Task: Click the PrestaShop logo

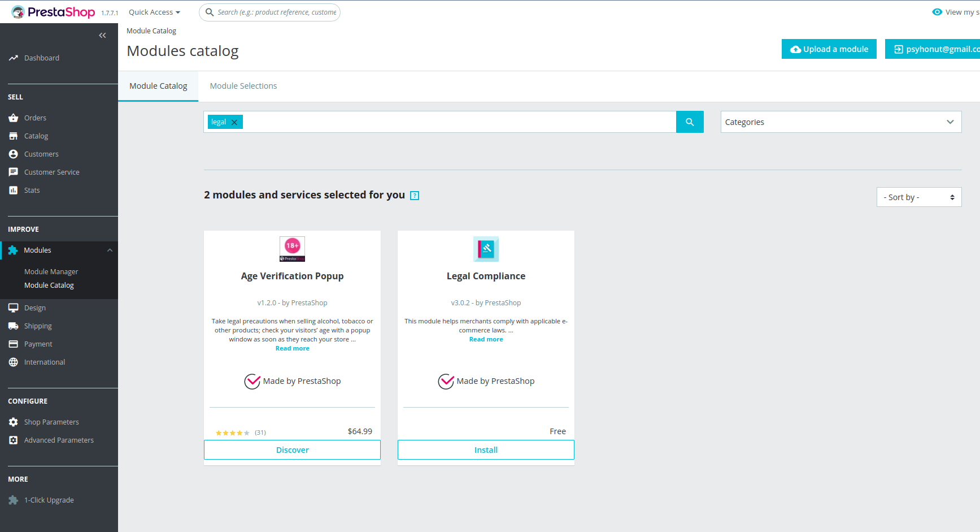Action: click(53, 12)
